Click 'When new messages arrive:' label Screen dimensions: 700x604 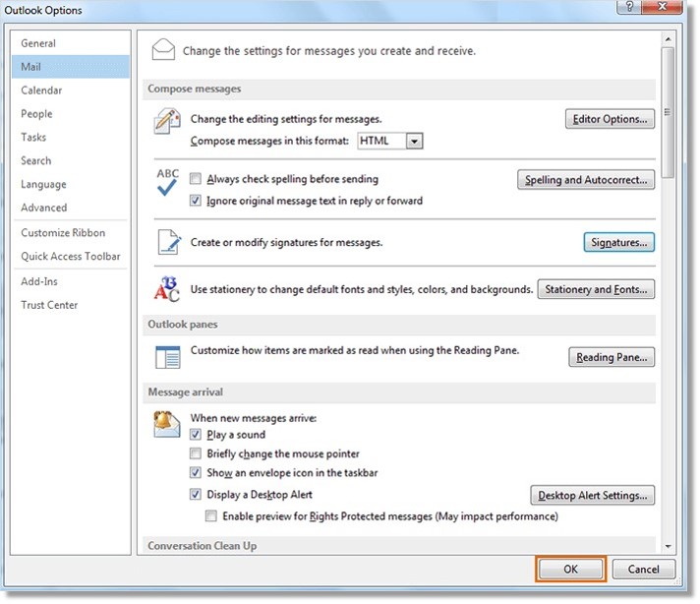pos(253,418)
